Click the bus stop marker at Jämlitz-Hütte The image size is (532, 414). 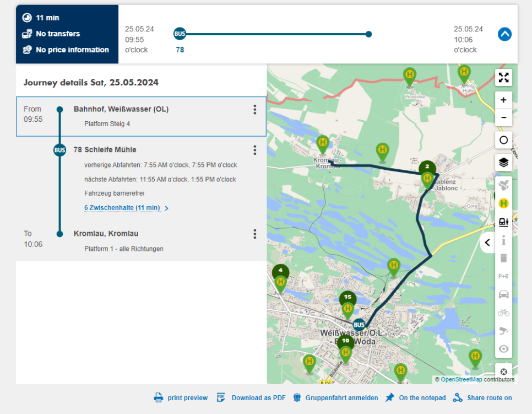click(x=464, y=74)
